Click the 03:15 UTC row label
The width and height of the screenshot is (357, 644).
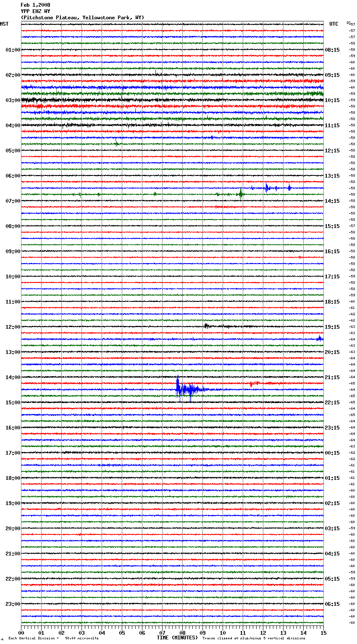(x=332, y=529)
